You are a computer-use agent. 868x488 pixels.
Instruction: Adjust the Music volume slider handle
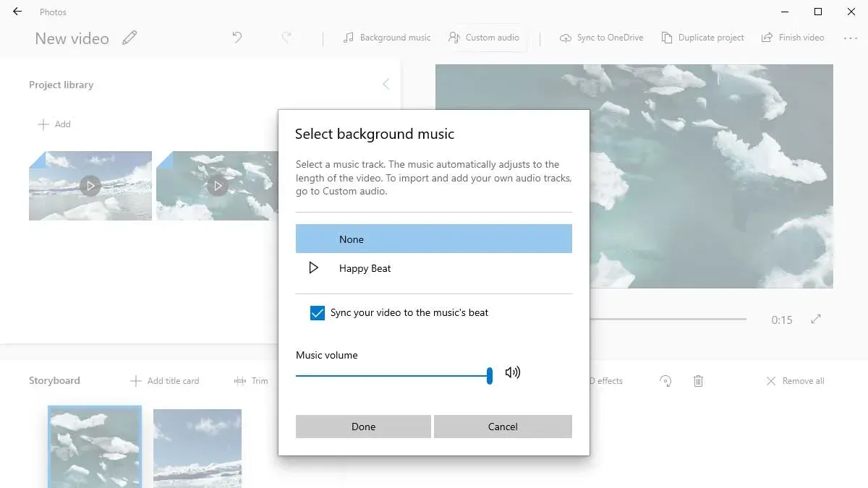[x=490, y=375]
